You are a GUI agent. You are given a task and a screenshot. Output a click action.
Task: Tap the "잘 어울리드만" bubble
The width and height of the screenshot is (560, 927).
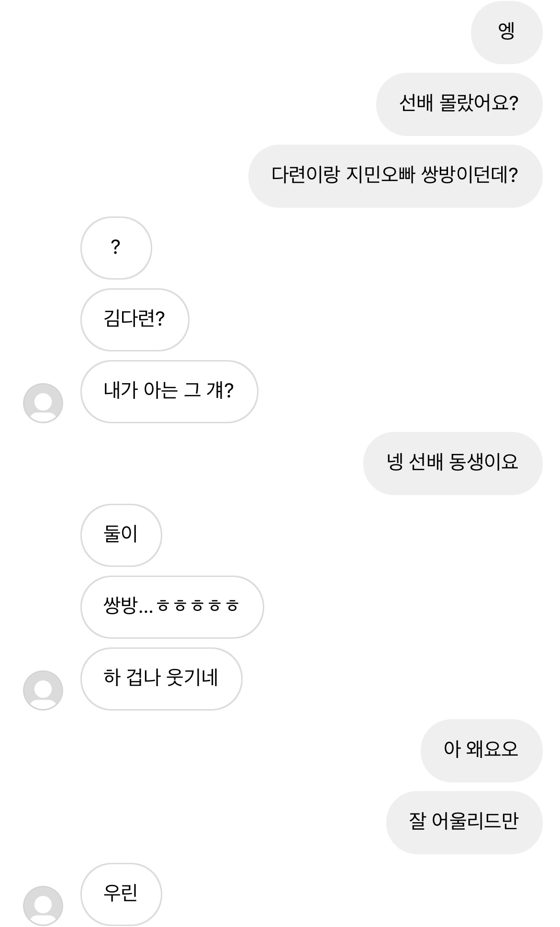[464, 822]
